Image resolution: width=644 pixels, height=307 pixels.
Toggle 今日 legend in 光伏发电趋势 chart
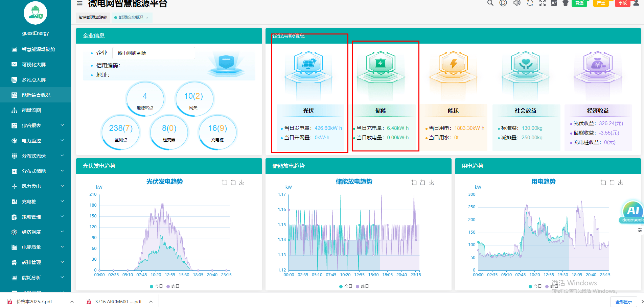pyautogui.click(x=156, y=286)
